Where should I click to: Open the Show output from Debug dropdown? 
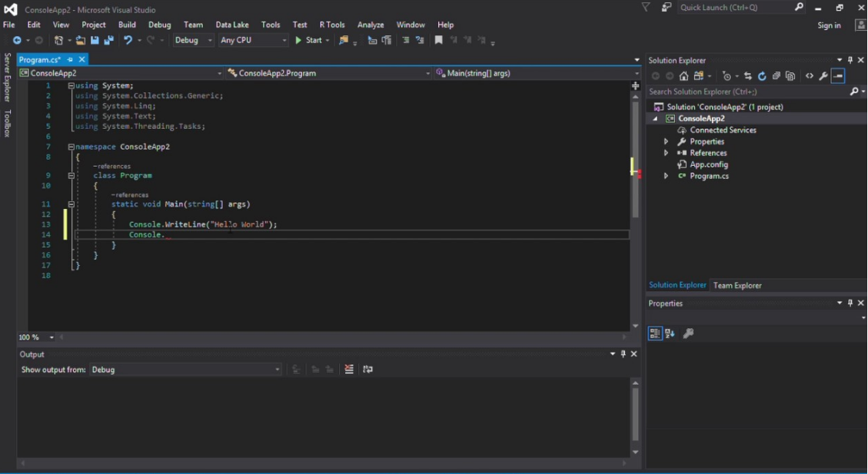(x=277, y=369)
